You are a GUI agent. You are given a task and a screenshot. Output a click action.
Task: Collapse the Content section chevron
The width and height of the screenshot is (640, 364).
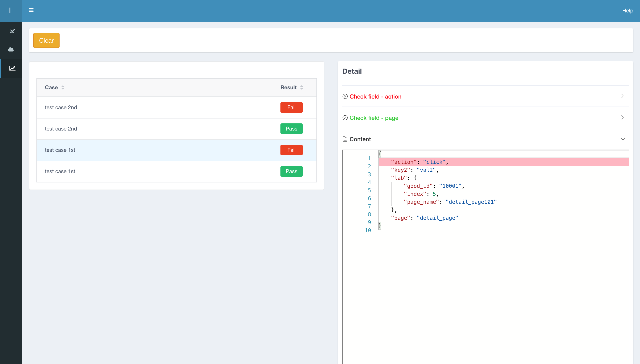click(x=622, y=139)
